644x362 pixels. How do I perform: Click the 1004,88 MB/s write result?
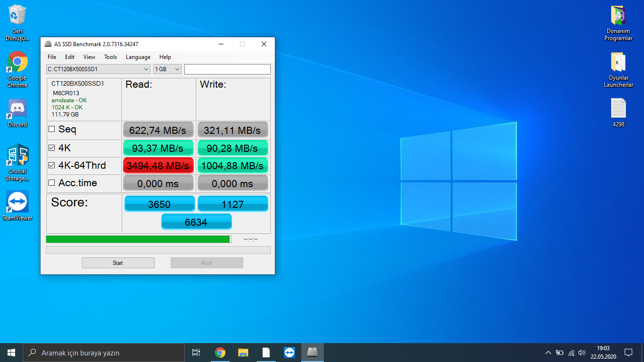[x=232, y=165]
